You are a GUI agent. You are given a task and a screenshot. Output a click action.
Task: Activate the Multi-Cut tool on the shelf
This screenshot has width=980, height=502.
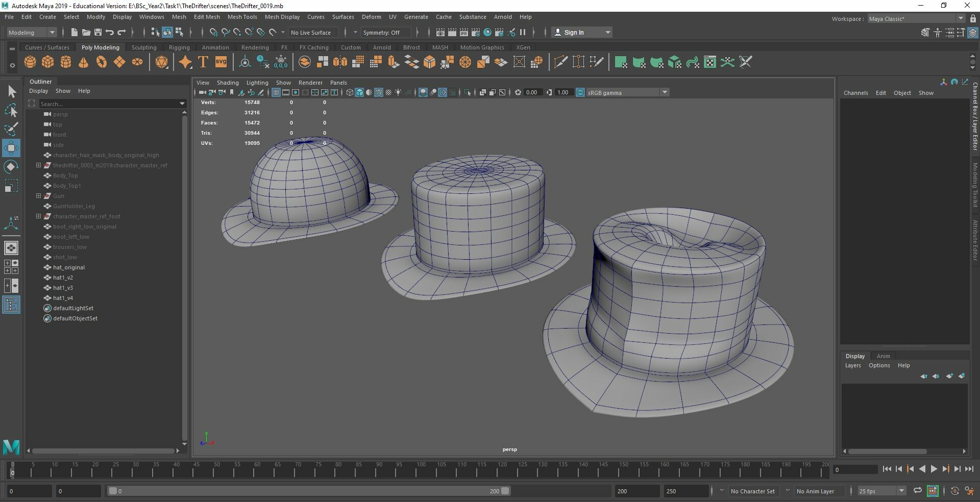[x=560, y=62]
